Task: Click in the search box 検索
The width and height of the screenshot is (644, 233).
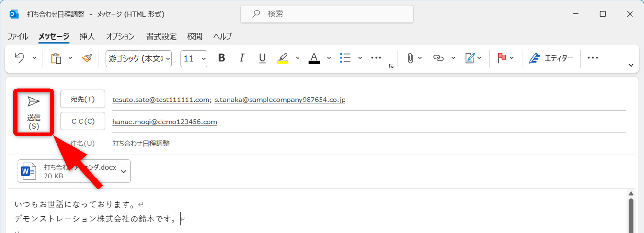Action: [327, 14]
